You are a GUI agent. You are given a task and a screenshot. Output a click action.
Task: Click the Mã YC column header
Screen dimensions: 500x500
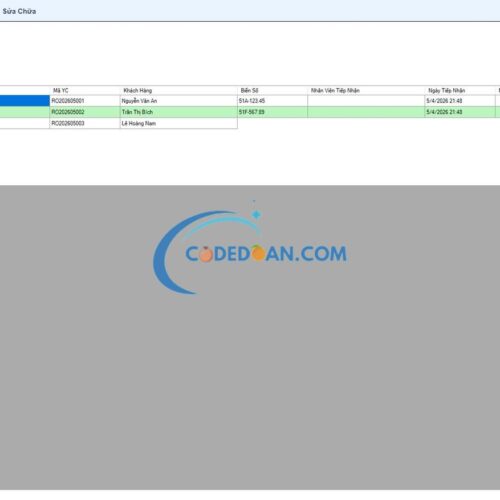(85, 90)
